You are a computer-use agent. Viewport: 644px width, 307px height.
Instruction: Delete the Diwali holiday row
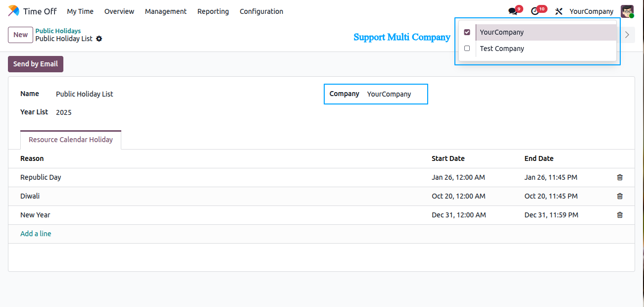(620, 196)
